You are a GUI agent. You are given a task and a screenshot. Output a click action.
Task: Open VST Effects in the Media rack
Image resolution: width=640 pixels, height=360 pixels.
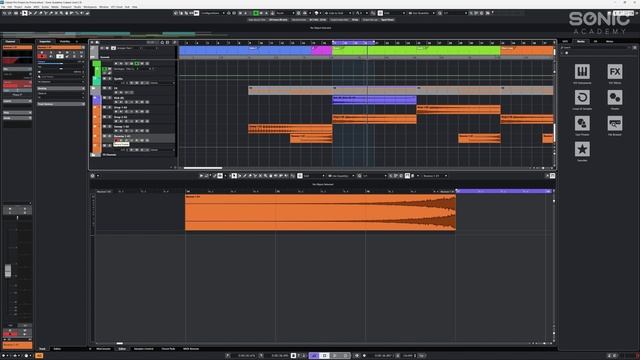coord(615,72)
